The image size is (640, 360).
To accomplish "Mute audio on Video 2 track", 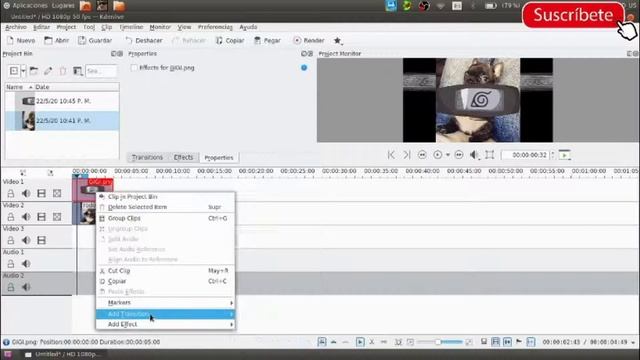I will coord(26,217).
